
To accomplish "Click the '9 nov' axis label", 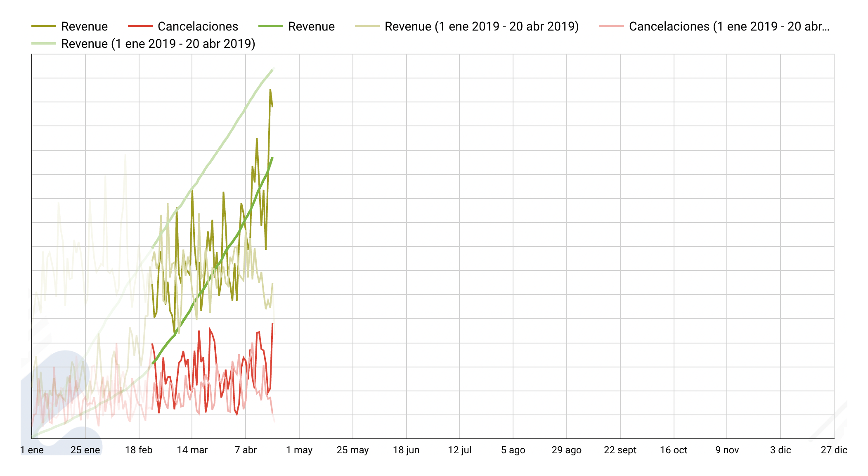I will point(727,450).
